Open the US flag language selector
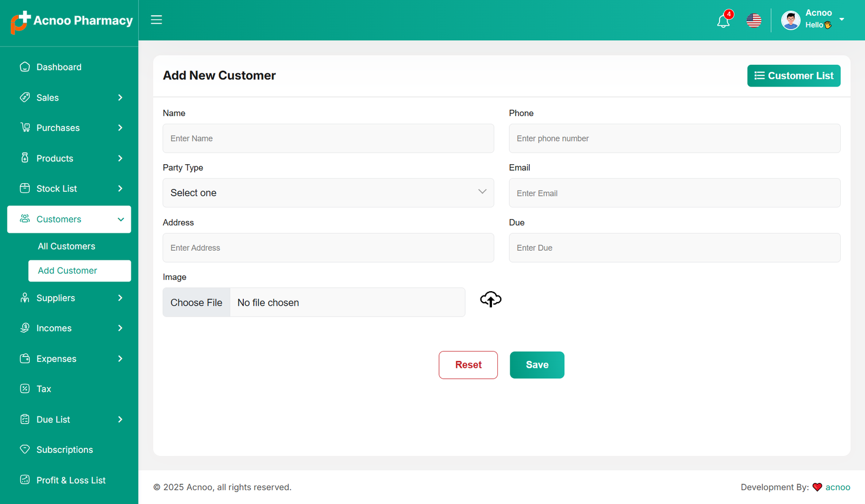Viewport: 865px width, 504px height. [x=754, y=21]
